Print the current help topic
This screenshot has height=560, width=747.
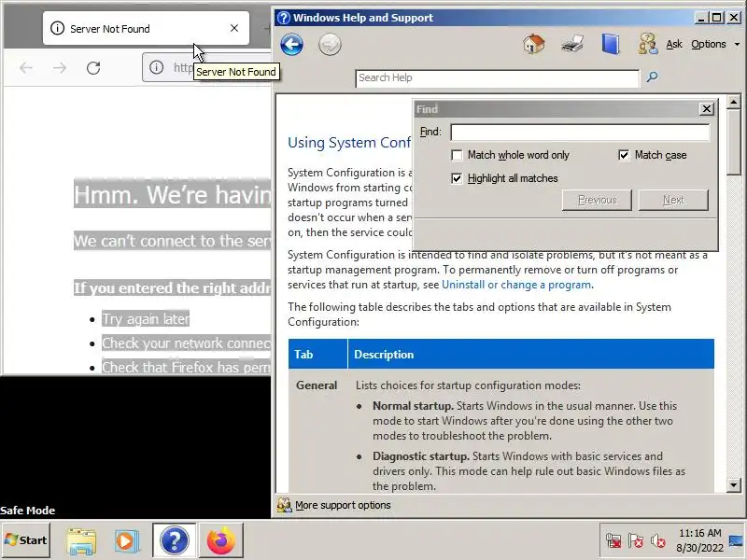[572, 44]
